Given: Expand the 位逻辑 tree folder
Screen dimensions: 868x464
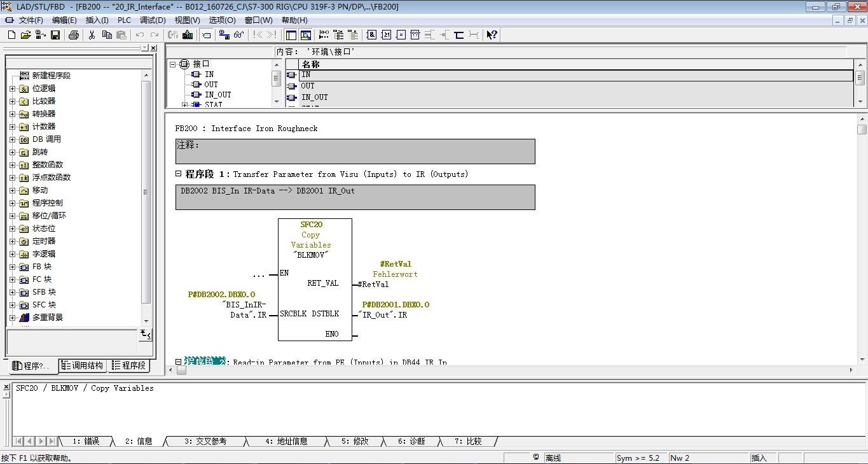Looking at the screenshot, I should (x=13, y=88).
